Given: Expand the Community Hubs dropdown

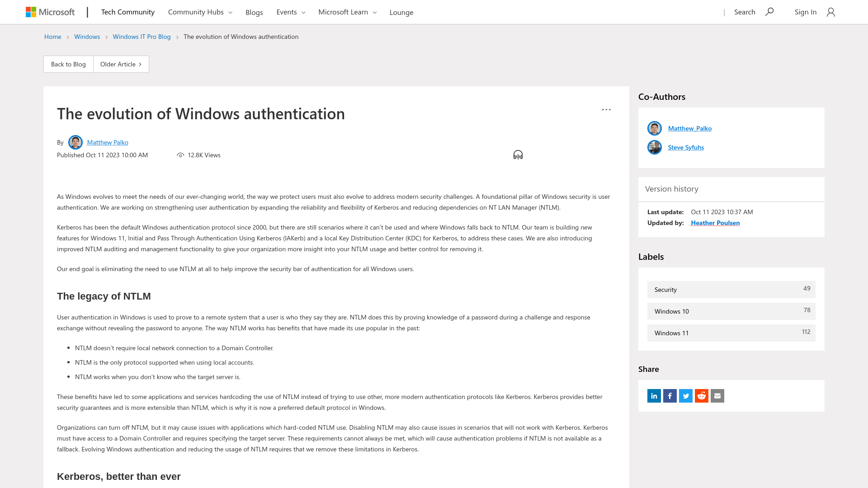Looking at the screenshot, I should (200, 12).
